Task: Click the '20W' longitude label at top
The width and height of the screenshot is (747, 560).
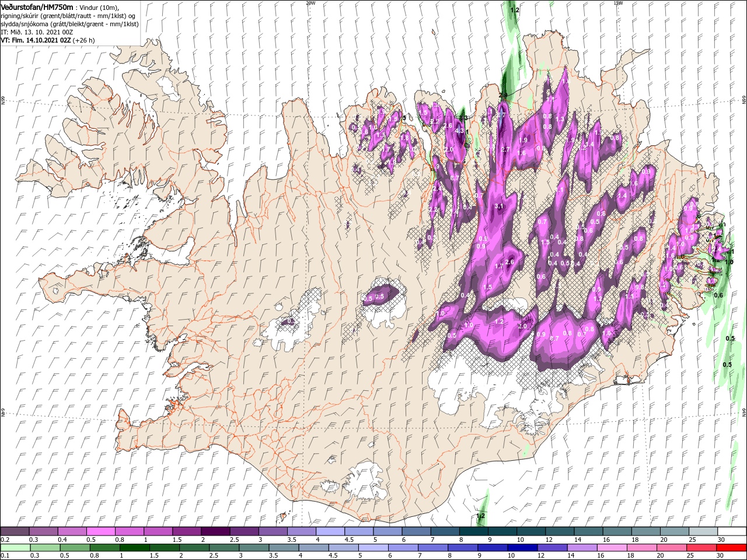Action: [310, 2]
